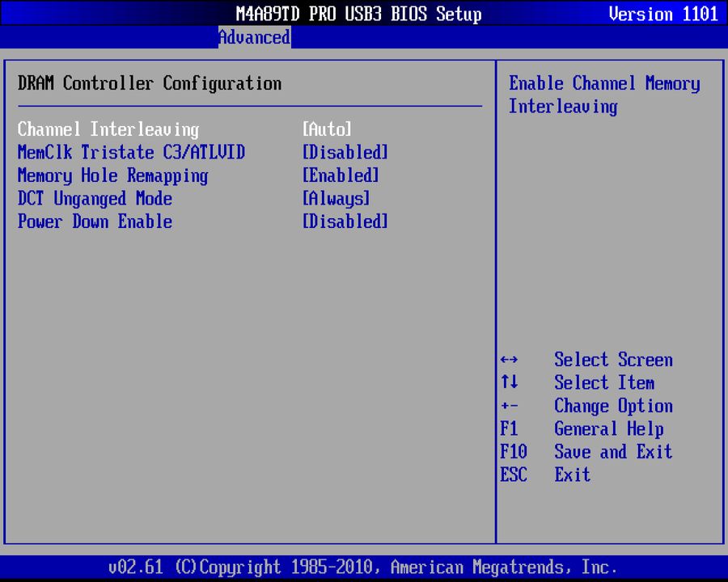Click the Select Item legend entry

pos(604,382)
